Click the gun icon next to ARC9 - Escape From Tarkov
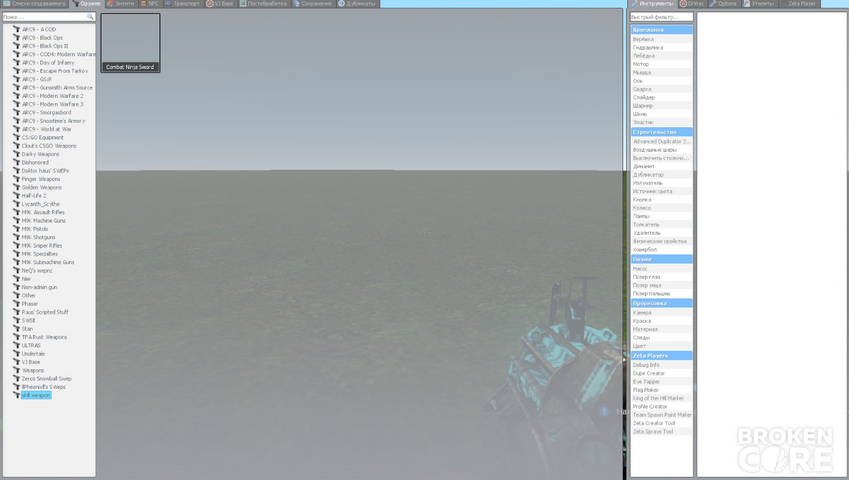 [x=16, y=71]
